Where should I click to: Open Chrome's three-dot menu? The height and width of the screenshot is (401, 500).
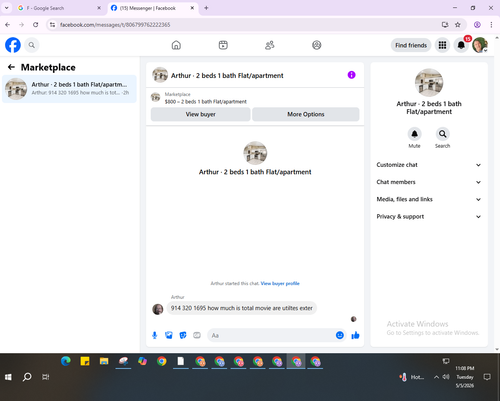point(491,25)
